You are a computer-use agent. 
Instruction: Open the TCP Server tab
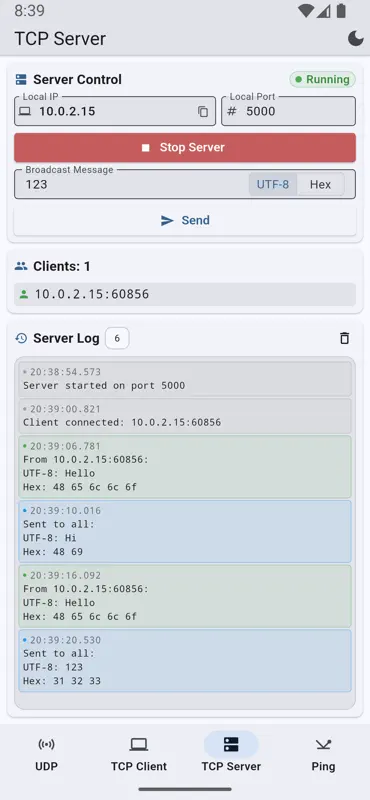pyautogui.click(x=231, y=754)
